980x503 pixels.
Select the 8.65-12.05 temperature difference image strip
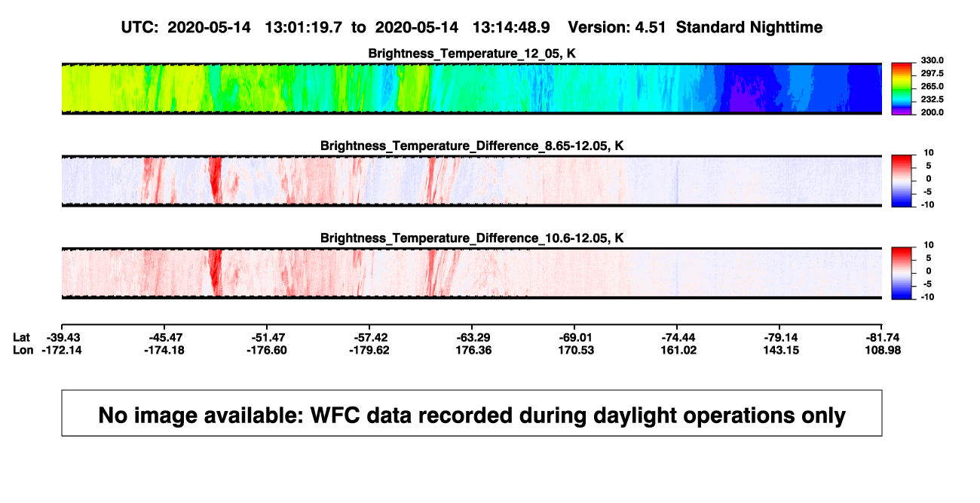coord(471,181)
